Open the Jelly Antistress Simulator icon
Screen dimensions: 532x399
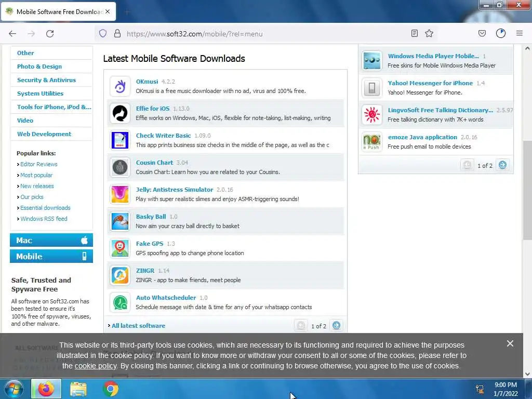pyautogui.click(x=120, y=194)
